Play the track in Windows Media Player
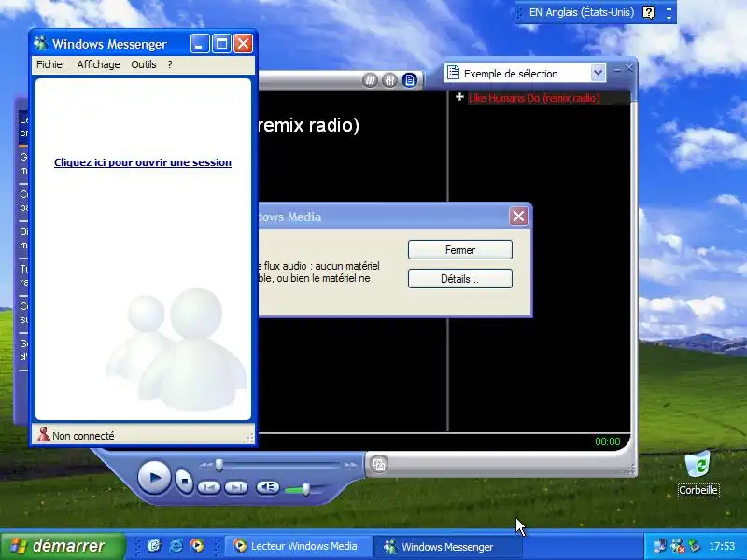This screenshot has width=747, height=560. (x=154, y=477)
